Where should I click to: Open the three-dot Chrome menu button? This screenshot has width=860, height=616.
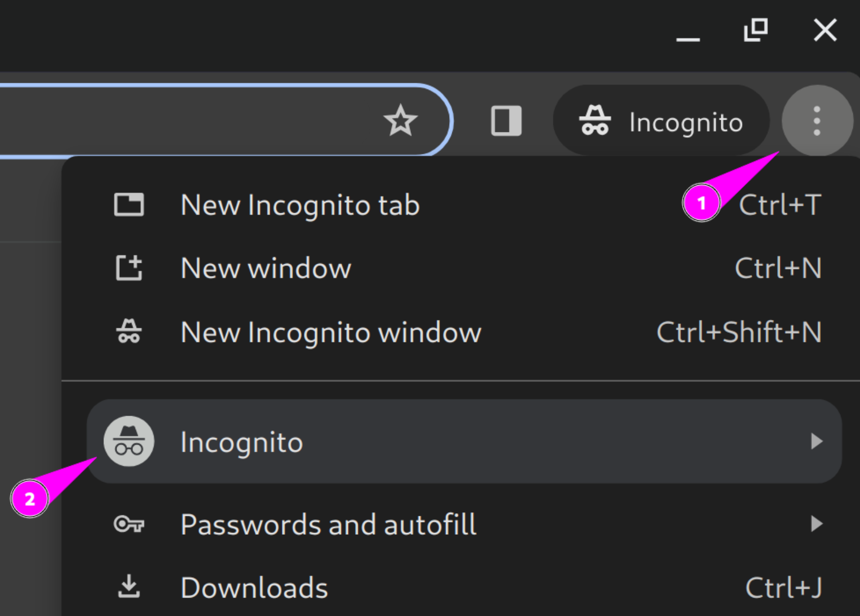click(817, 121)
